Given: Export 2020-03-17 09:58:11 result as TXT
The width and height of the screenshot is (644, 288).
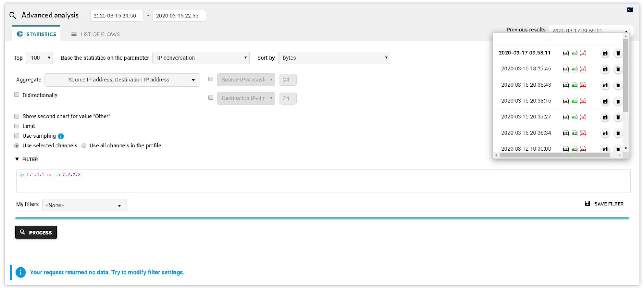Looking at the screenshot, I should 566,53.
